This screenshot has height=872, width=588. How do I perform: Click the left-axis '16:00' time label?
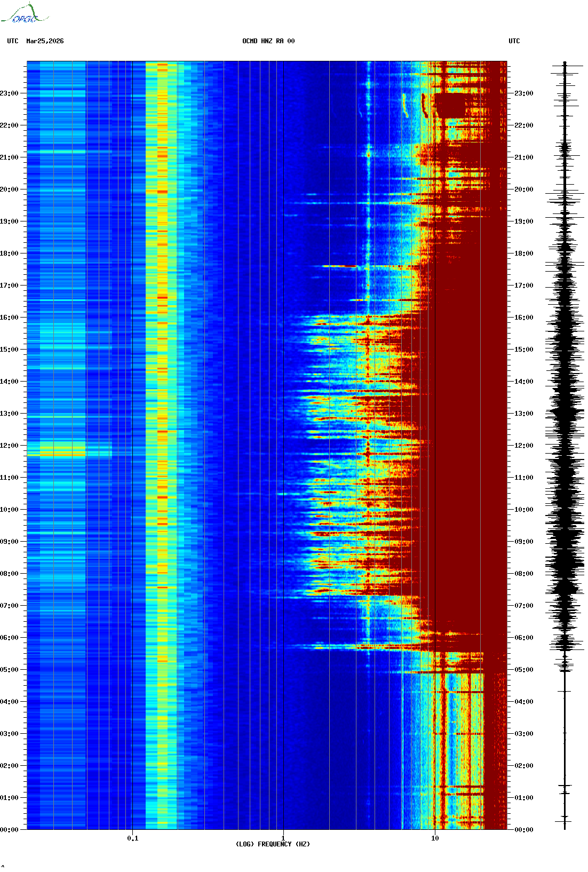[x=9, y=318]
